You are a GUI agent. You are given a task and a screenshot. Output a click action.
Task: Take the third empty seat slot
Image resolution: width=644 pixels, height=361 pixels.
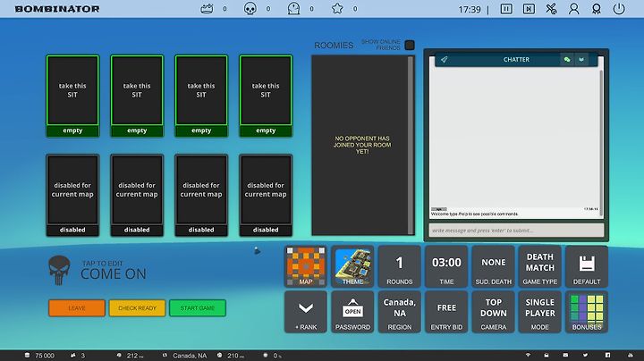click(x=201, y=96)
